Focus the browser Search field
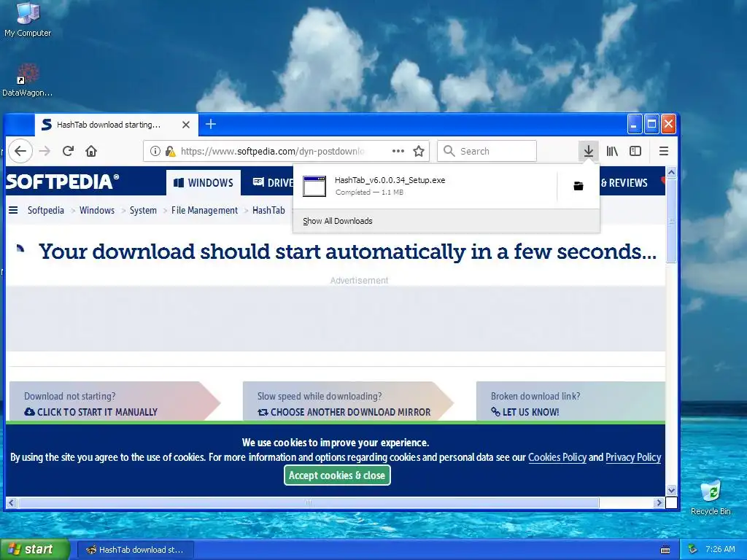Image resolution: width=747 pixels, height=560 pixels. point(487,151)
